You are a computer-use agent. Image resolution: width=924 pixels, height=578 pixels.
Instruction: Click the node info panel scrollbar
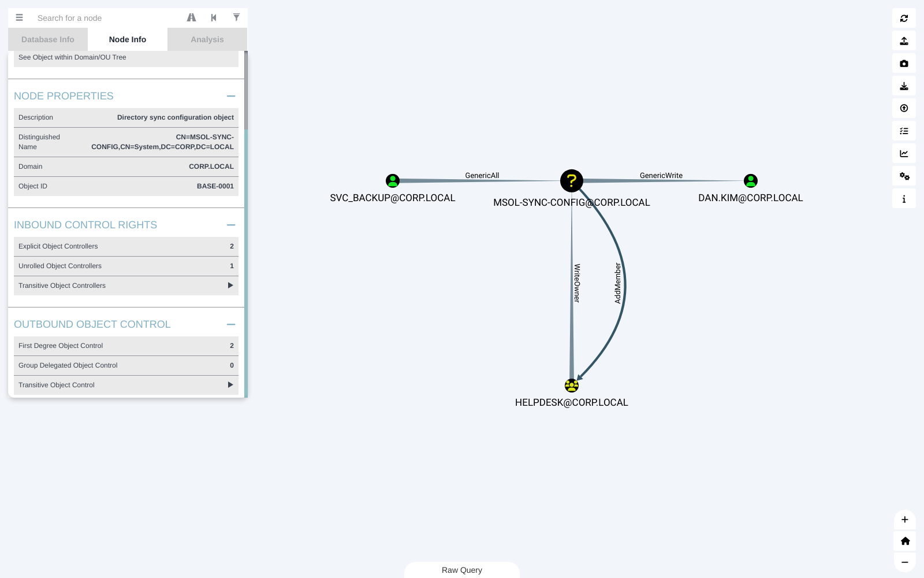[246, 90]
